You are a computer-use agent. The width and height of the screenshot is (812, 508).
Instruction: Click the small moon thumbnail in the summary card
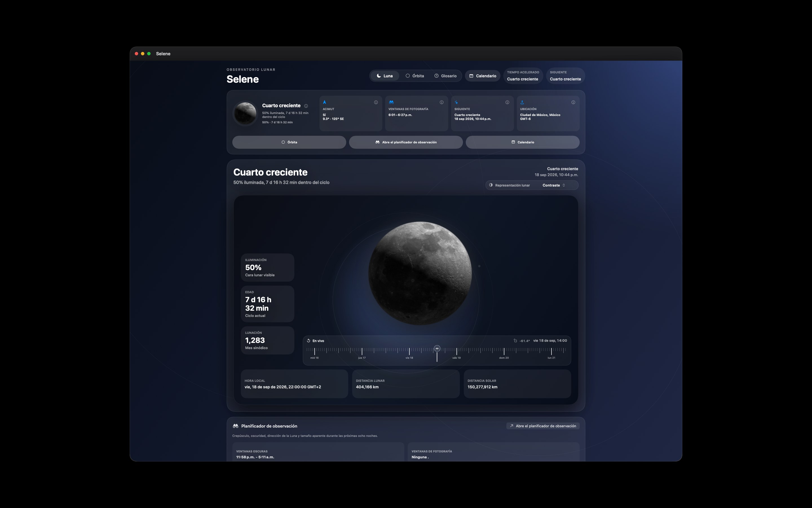pos(245,113)
